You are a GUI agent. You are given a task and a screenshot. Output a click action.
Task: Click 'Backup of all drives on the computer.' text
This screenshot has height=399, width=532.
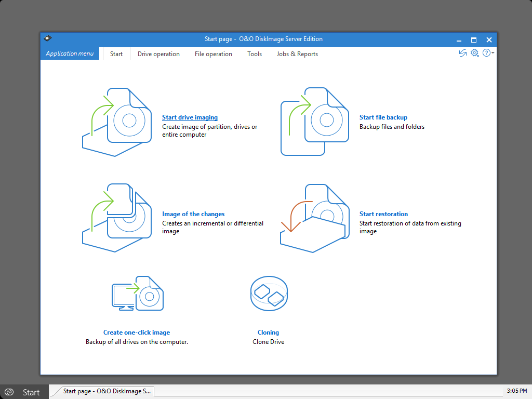[x=137, y=342]
